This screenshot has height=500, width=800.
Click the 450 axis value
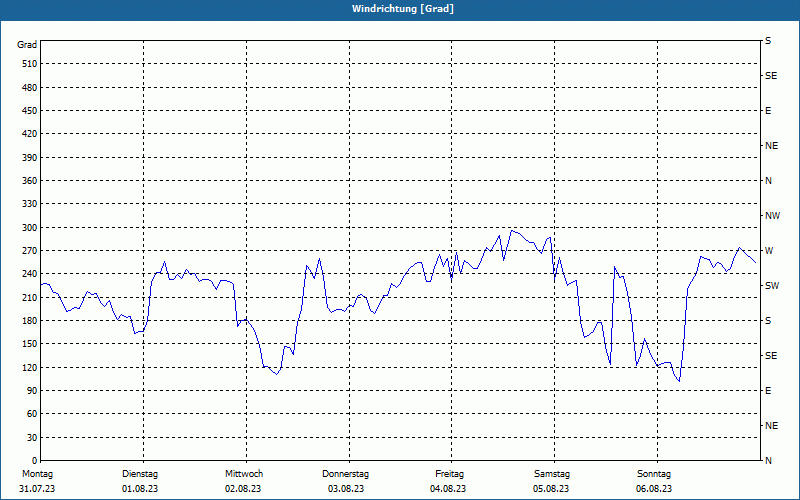pyautogui.click(x=30, y=111)
